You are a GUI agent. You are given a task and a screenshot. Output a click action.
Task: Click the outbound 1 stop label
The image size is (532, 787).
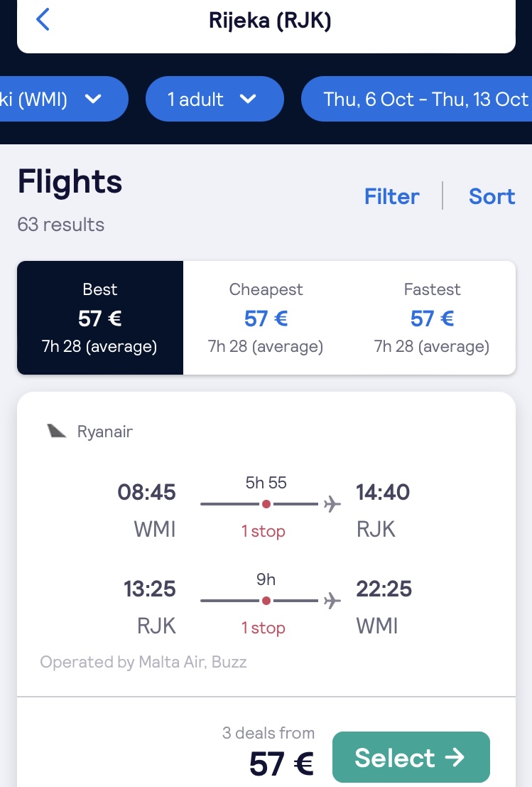pos(264,531)
